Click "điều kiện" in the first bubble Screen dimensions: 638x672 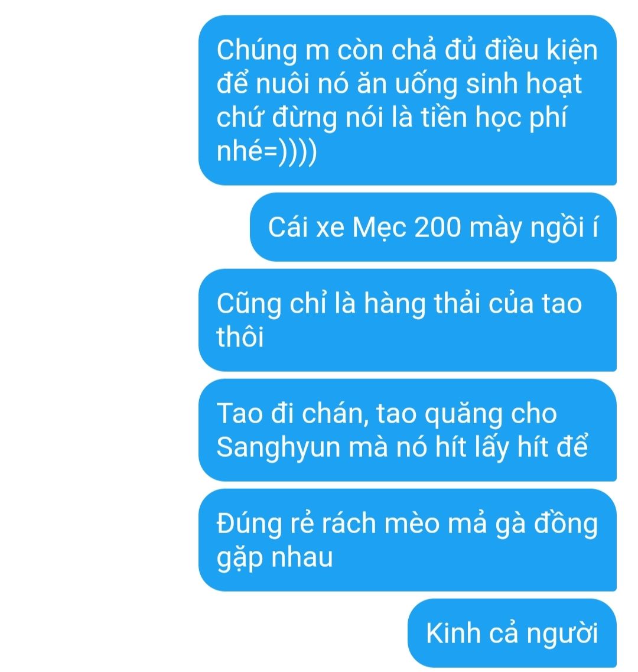541,50
